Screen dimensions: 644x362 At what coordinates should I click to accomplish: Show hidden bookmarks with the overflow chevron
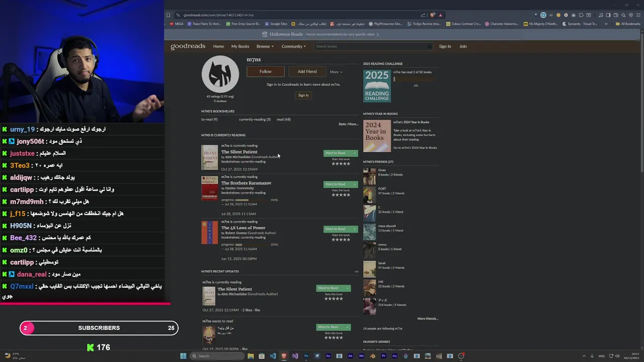pos(606,24)
